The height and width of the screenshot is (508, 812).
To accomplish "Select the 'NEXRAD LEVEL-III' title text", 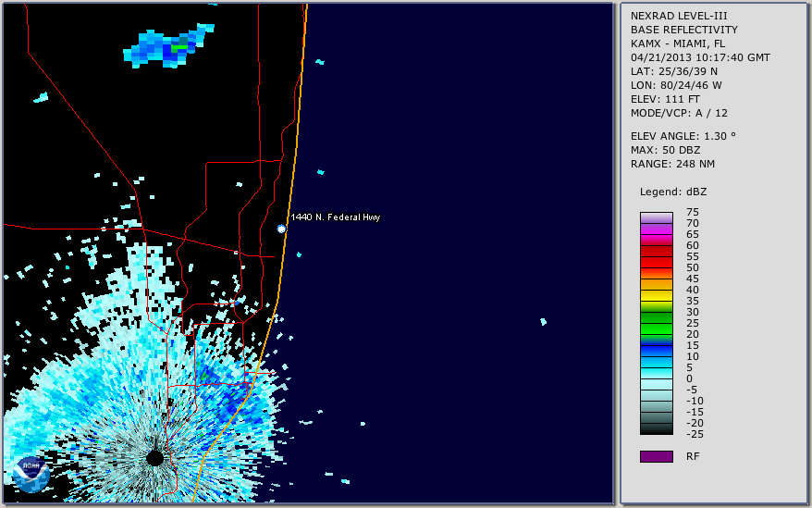I will point(679,16).
